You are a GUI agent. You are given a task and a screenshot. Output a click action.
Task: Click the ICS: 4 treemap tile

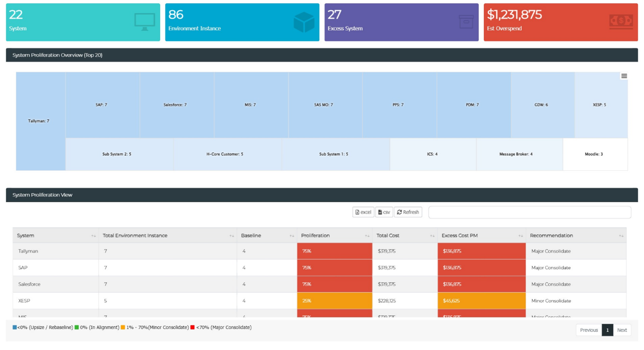pyautogui.click(x=433, y=154)
